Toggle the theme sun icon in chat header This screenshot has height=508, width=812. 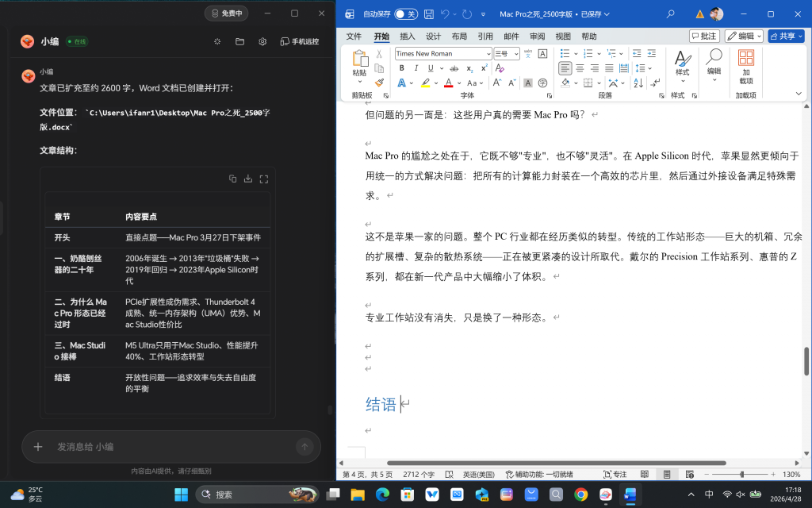coord(217,41)
